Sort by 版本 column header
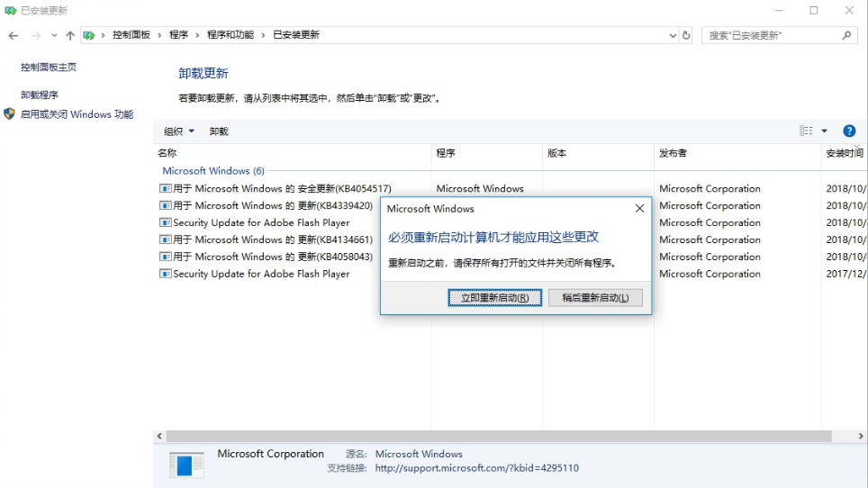 (x=599, y=153)
